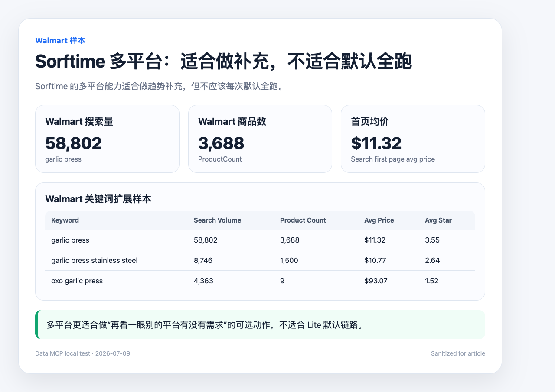This screenshot has height=392, width=555.
Task: Click "garlic press" caption under 58,802 card
Action: [63, 159]
